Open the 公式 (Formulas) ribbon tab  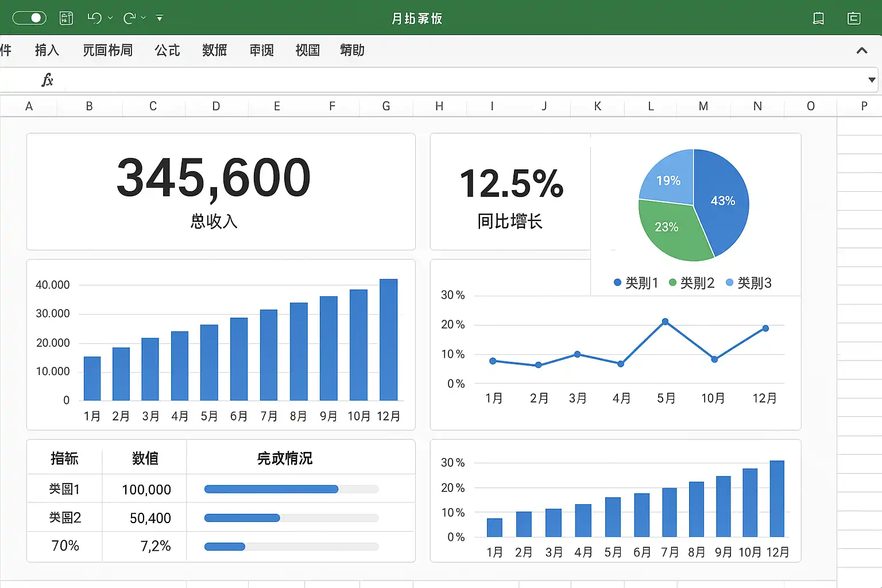(167, 51)
